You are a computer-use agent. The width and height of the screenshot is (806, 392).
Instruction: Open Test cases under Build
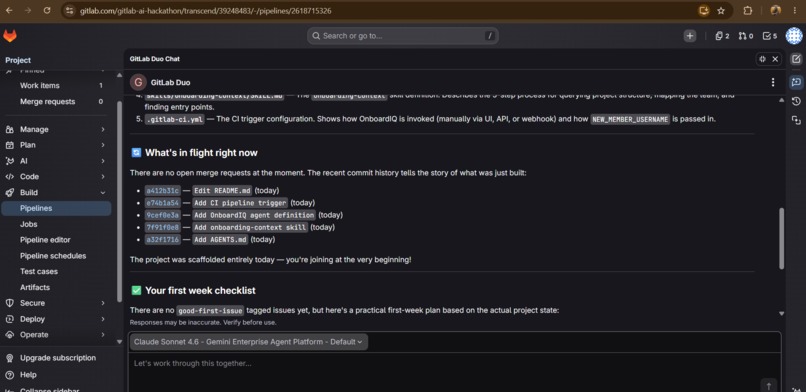[56, 271]
